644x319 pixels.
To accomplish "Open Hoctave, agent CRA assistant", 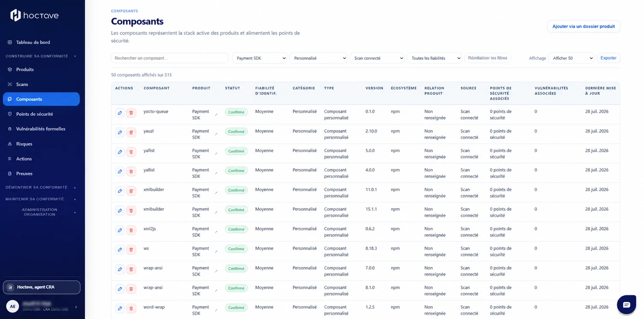I will click(x=42, y=287).
